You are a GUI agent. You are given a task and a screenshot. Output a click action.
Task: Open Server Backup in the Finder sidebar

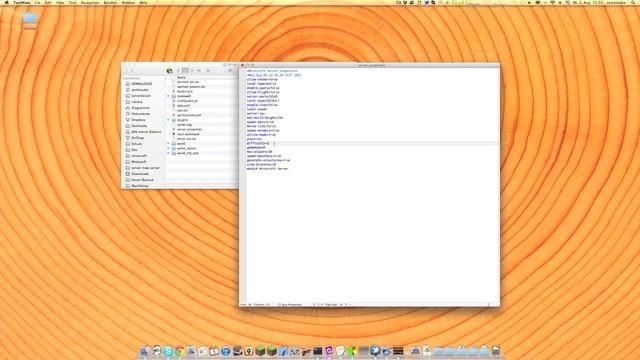pyautogui.click(x=142, y=180)
